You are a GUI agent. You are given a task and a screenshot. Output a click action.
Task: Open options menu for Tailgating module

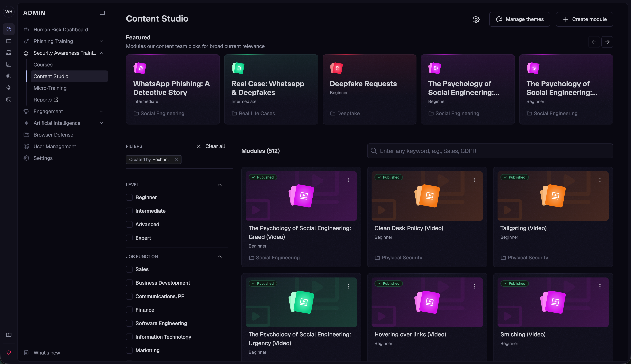click(600, 180)
